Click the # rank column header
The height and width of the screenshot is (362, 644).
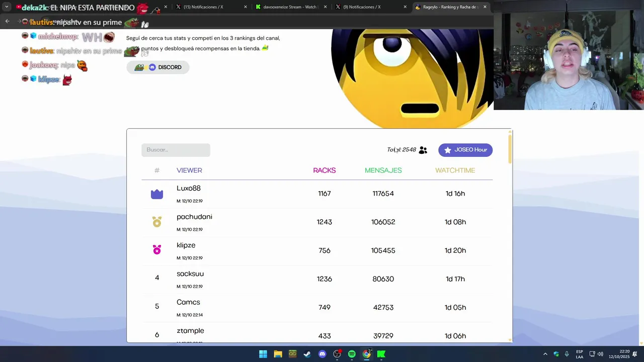tap(157, 170)
